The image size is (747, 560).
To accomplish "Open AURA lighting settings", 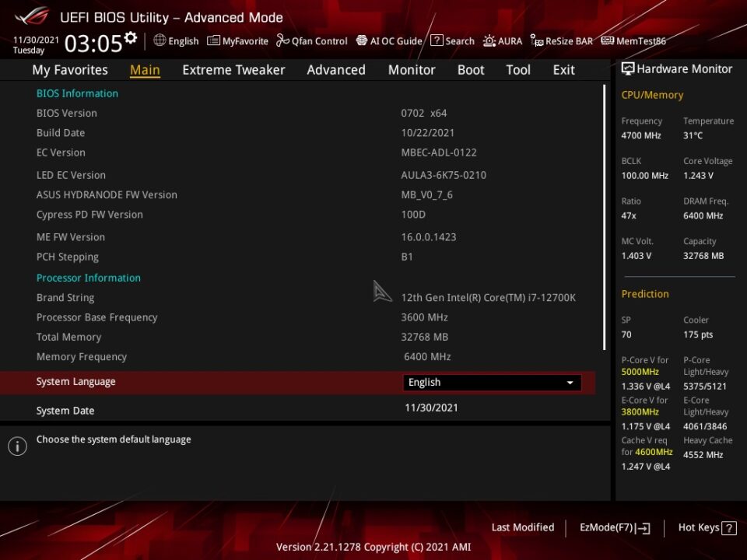I will pos(503,41).
